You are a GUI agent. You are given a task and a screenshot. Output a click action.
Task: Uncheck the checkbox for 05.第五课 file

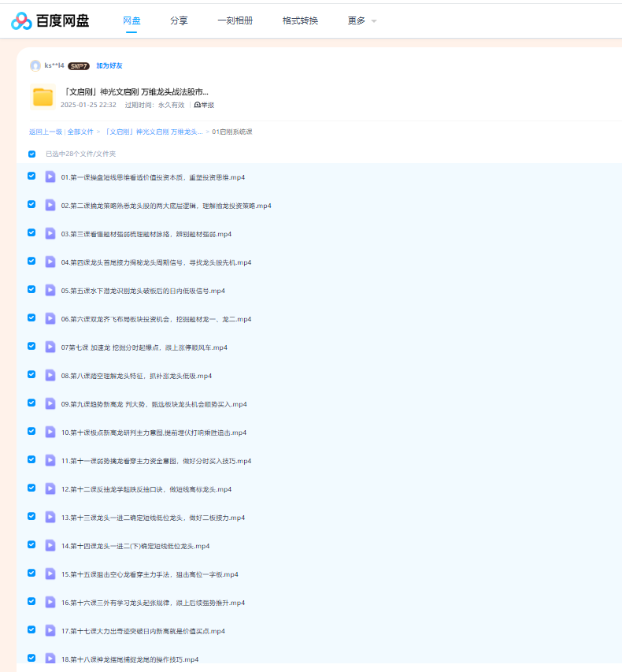31,289
